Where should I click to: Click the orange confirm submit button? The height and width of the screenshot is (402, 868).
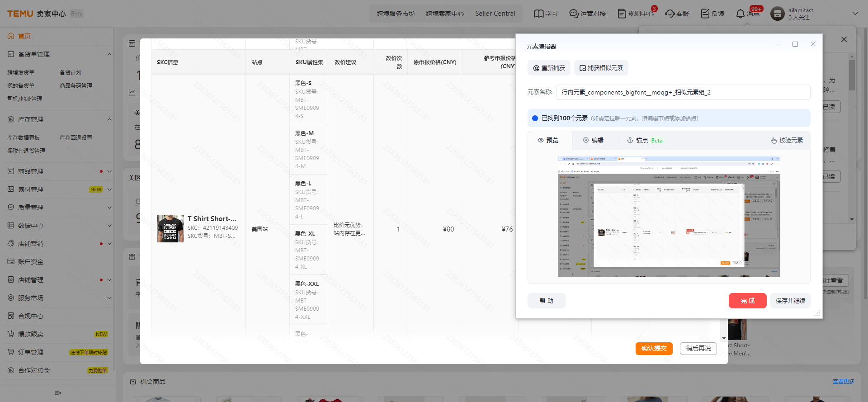pos(654,349)
